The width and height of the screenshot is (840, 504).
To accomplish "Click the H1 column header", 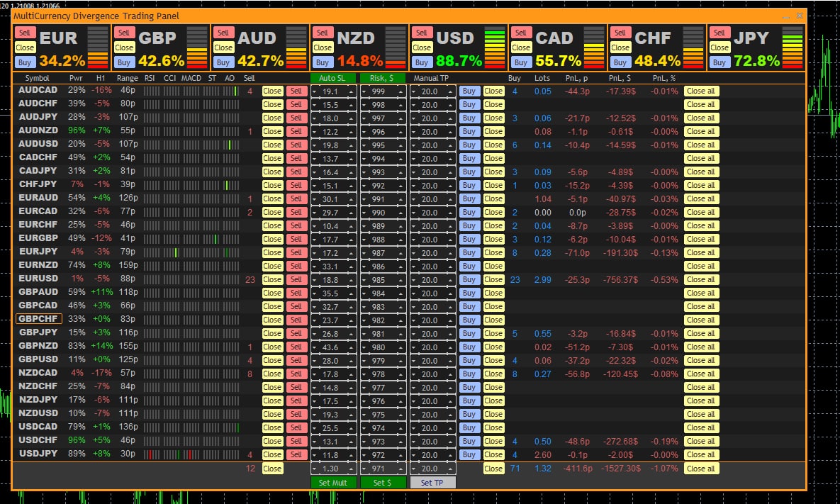I will click(x=101, y=78).
